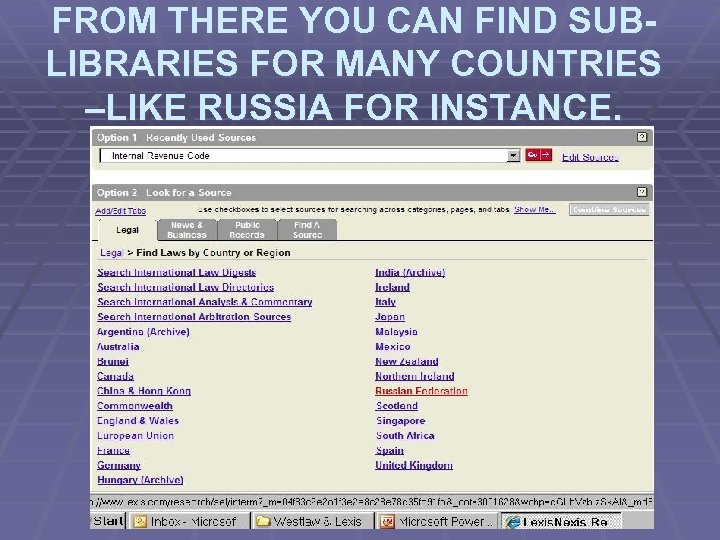This screenshot has height=540, width=720.
Task: Open the Brunei link
Action: click(x=113, y=361)
